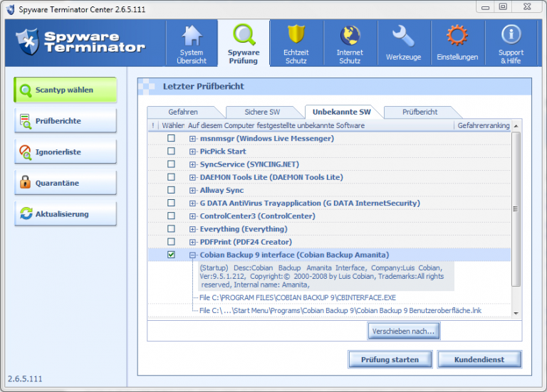547x392 pixels.
Task: Select the Unbekannte SW tab
Action: (342, 112)
